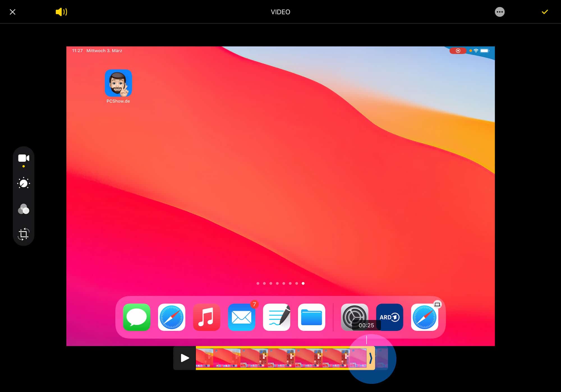The height and width of the screenshot is (392, 561).
Task: Open the more options ellipsis menu
Action: tap(500, 12)
